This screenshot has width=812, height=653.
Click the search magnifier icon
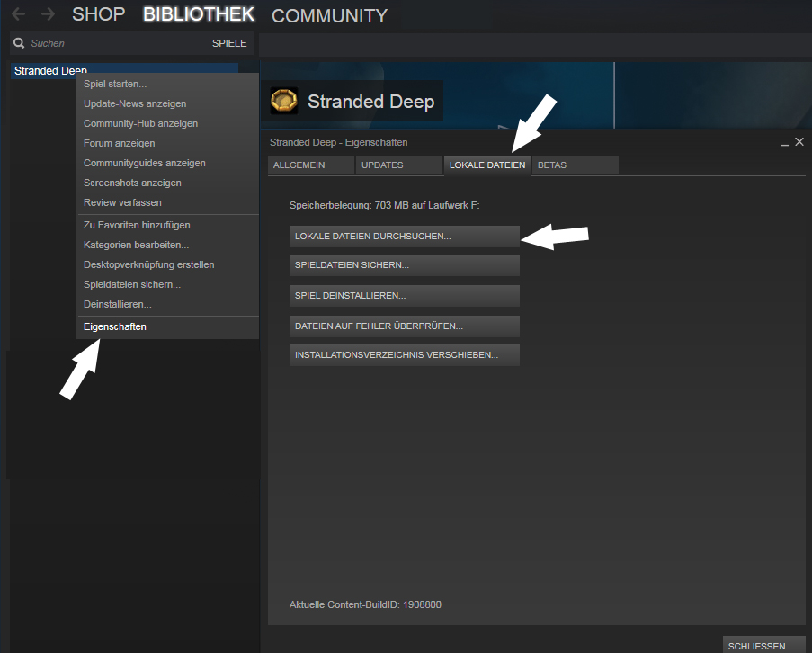click(19, 43)
